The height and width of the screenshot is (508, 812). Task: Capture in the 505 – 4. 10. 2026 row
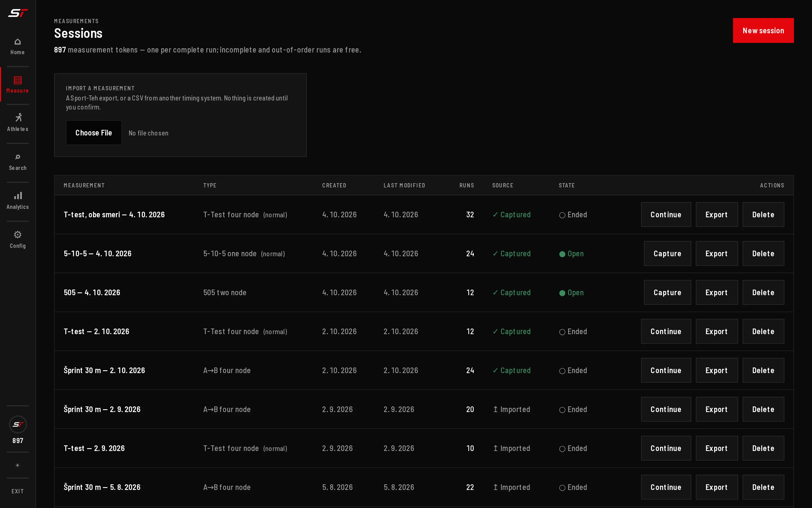click(x=667, y=292)
